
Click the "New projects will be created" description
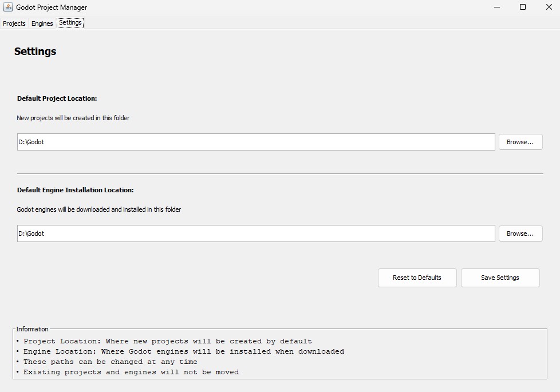point(73,118)
